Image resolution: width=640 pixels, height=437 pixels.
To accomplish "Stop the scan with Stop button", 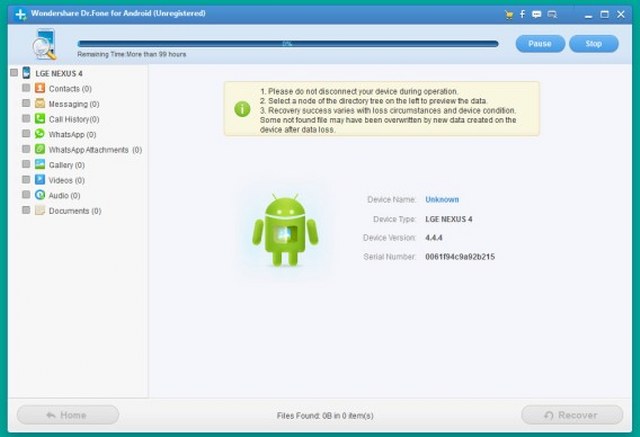I will coord(594,44).
